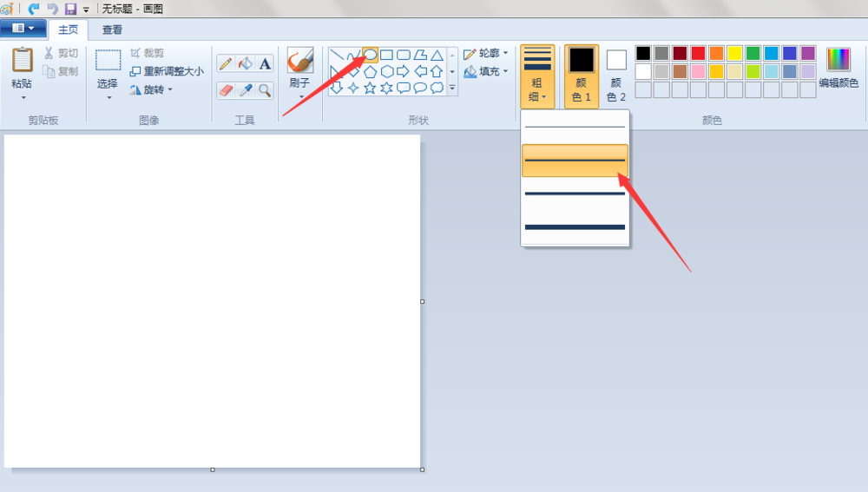This screenshot has height=492, width=868.
Task: Choose the Oval shape
Action: tap(371, 55)
